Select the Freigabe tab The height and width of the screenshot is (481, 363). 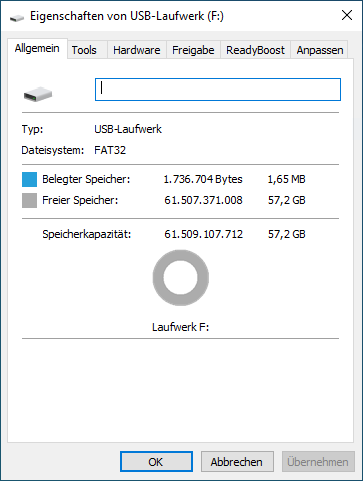(193, 50)
